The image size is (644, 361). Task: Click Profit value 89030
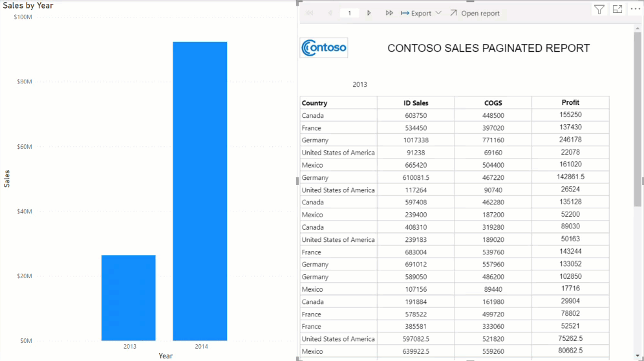click(570, 226)
